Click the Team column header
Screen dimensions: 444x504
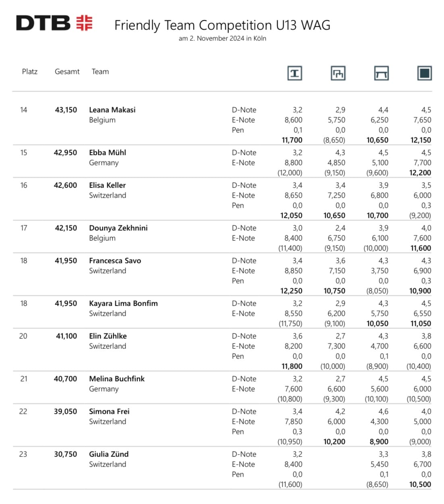[x=100, y=72]
